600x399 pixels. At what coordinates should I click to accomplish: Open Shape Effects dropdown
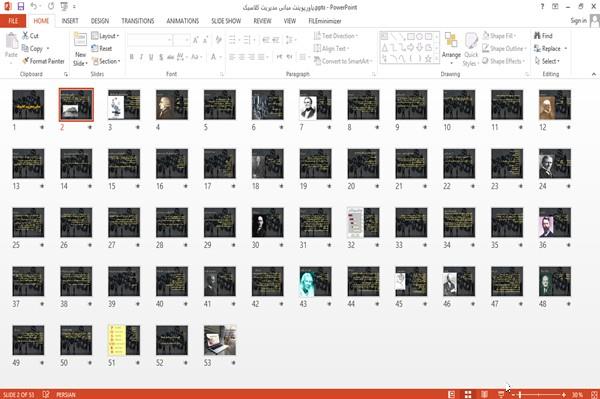click(x=504, y=61)
